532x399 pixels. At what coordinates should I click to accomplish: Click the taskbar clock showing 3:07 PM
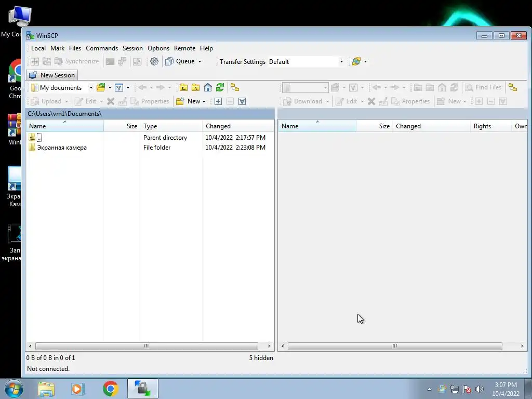click(x=506, y=389)
